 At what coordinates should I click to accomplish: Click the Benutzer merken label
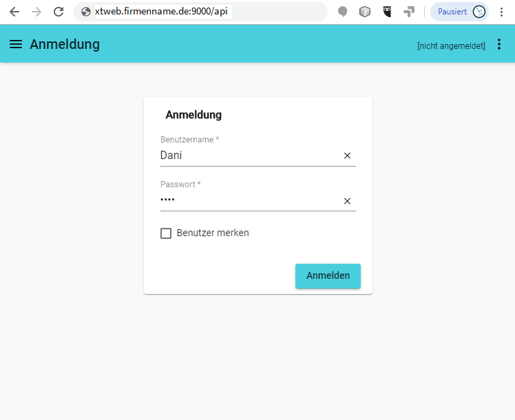[213, 233]
